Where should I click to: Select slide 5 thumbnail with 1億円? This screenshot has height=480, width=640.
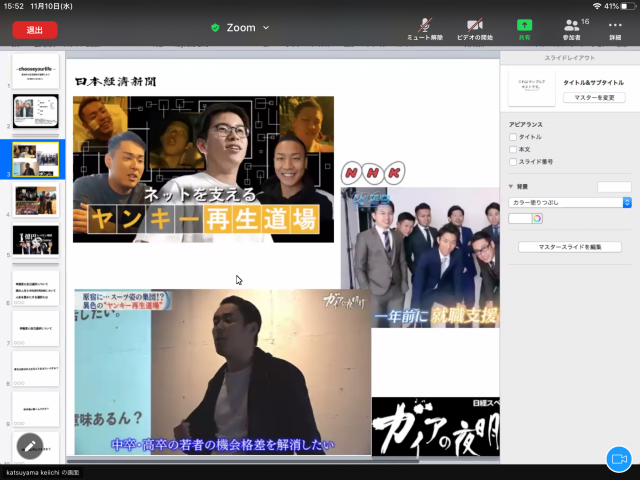[36, 240]
